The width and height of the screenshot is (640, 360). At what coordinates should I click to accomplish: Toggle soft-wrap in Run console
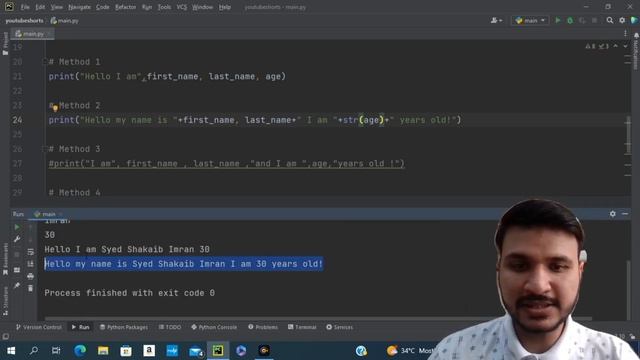(x=31, y=252)
